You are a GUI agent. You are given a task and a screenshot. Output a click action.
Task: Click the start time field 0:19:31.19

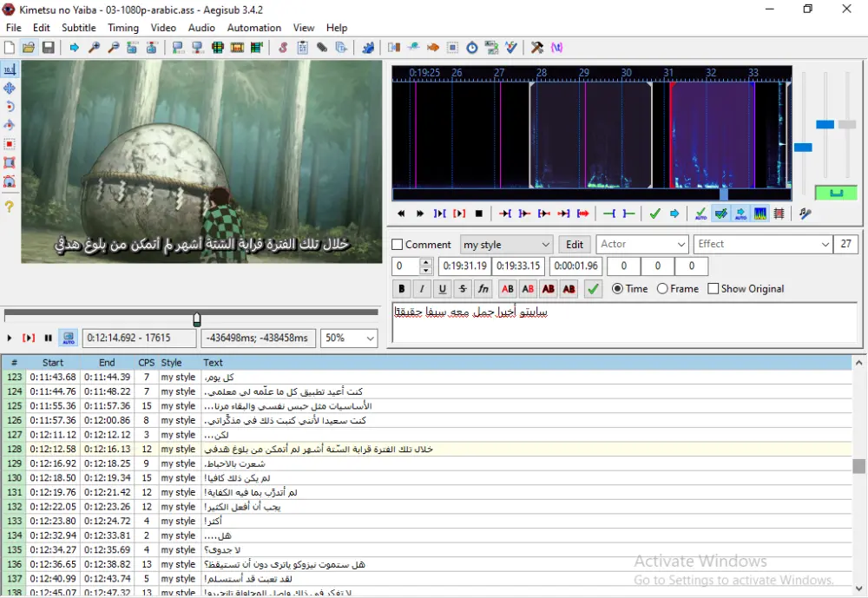coord(465,266)
